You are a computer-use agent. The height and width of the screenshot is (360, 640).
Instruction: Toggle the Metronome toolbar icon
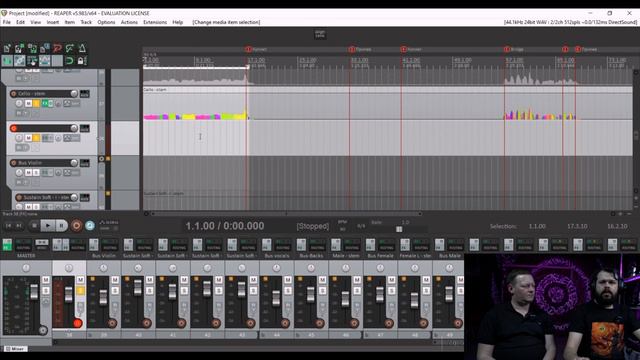(x=82, y=49)
